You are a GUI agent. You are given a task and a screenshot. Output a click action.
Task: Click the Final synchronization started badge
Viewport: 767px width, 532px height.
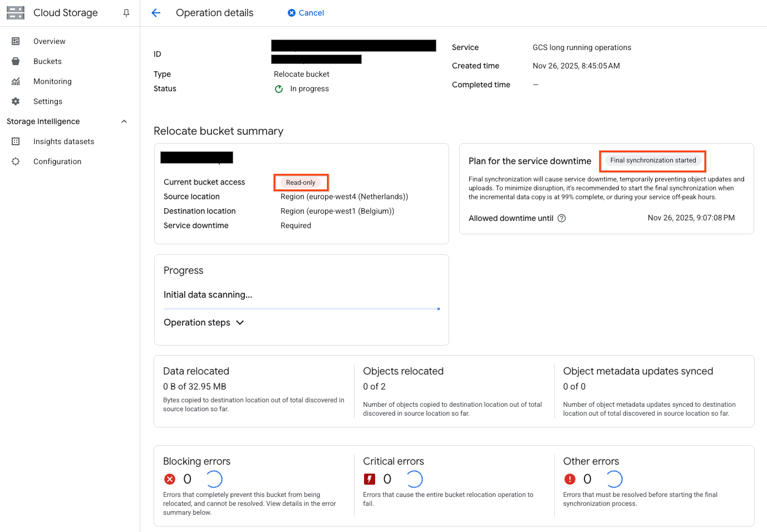tap(653, 160)
